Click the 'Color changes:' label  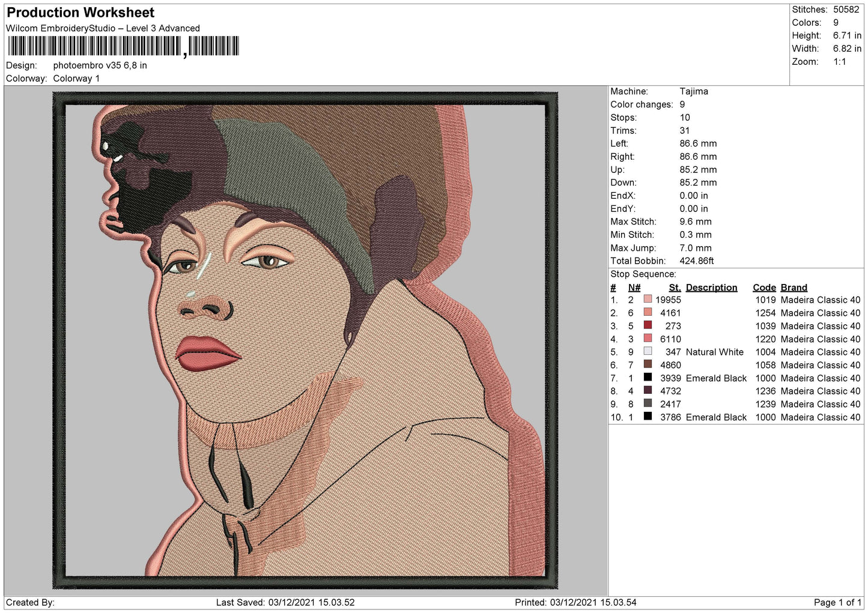tap(642, 104)
